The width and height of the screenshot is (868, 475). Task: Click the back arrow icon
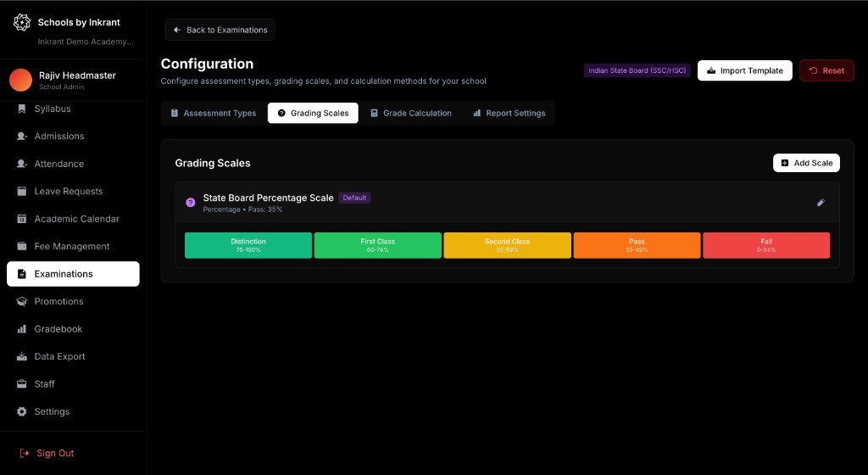177,30
